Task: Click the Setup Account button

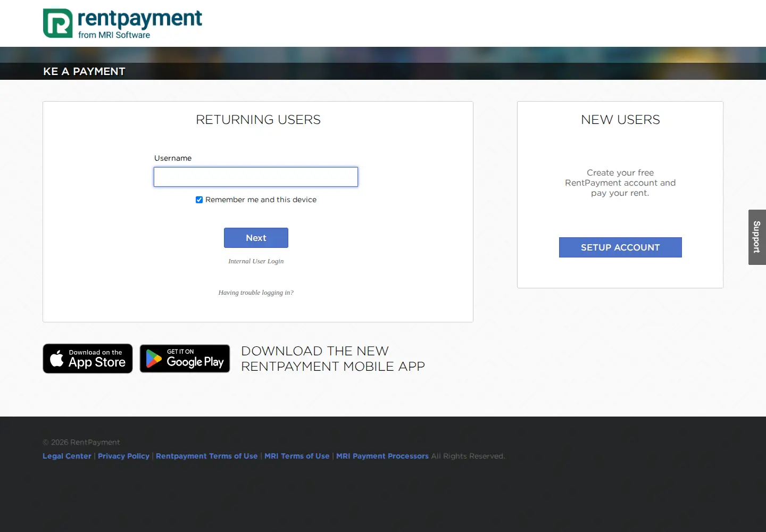Action: pos(620,247)
